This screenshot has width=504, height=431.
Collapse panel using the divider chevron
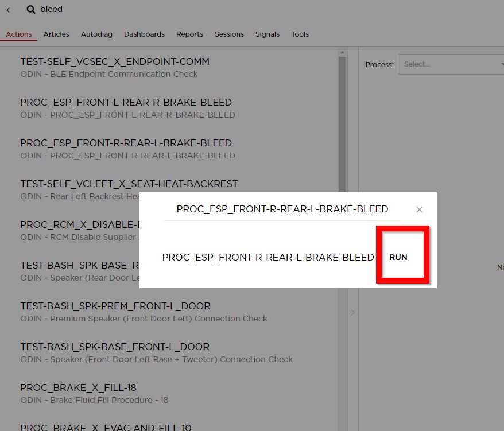(353, 312)
